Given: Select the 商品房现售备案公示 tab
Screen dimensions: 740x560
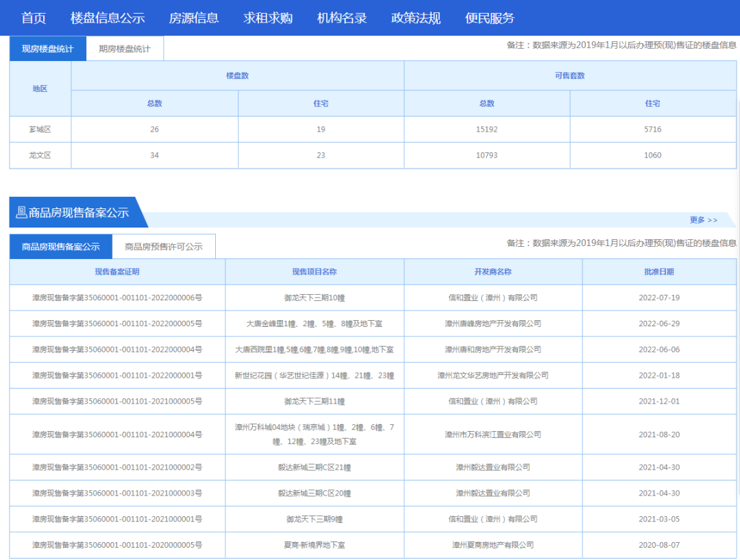Looking at the screenshot, I should point(61,247).
